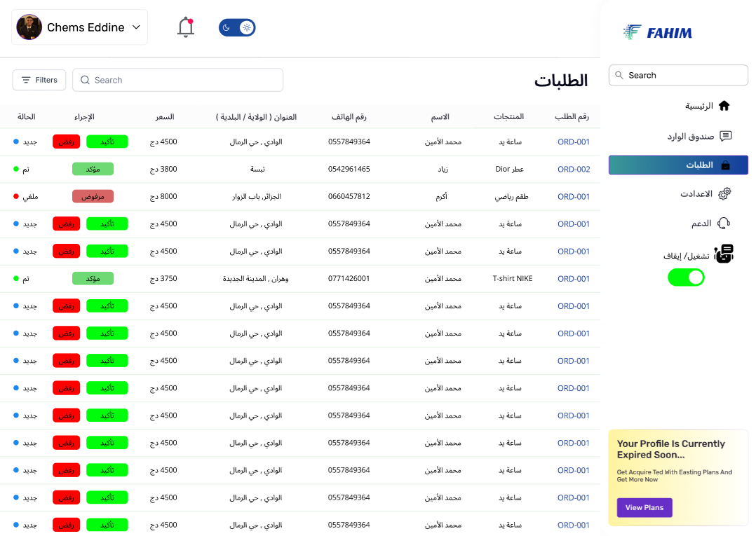Open order ORD-002 link
Image resolution: width=756 pixels, height=536 pixels.
click(x=574, y=169)
